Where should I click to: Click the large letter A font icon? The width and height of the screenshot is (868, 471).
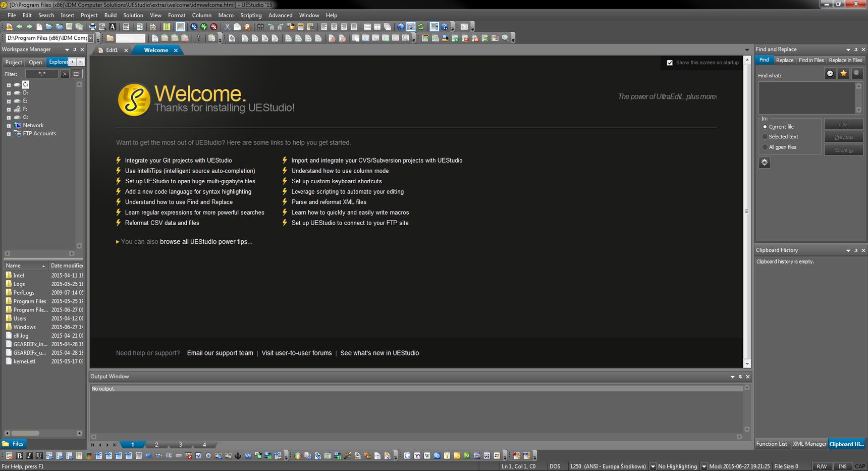coord(113,27)
